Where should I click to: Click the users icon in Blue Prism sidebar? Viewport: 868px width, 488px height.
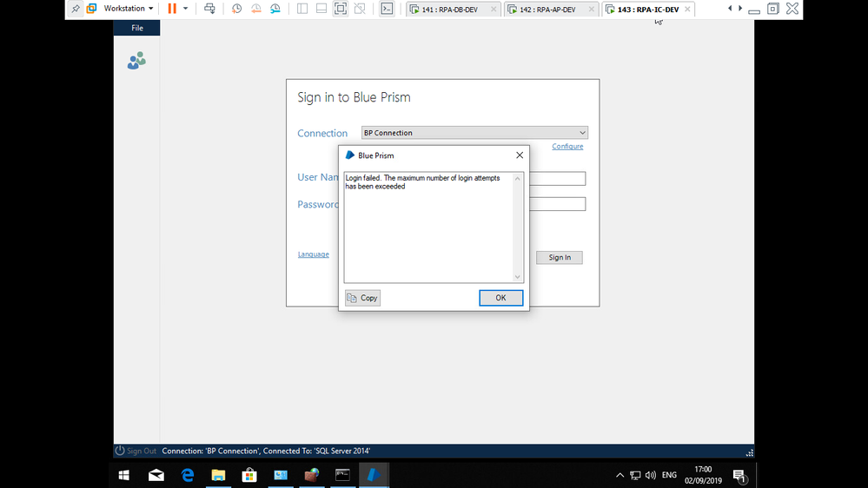coord(136,61)
